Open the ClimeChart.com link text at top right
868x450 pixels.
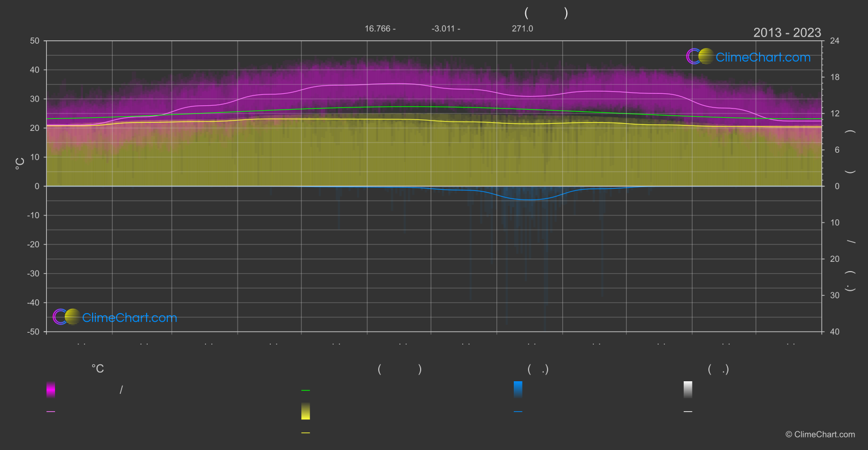[x=763, y=57]
